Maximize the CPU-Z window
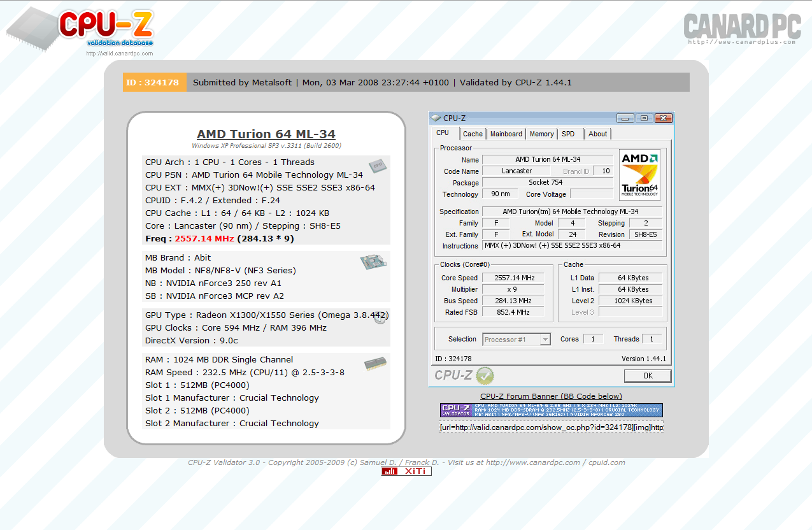The width and height of the screenshot is (812, 530). [644, 118]
